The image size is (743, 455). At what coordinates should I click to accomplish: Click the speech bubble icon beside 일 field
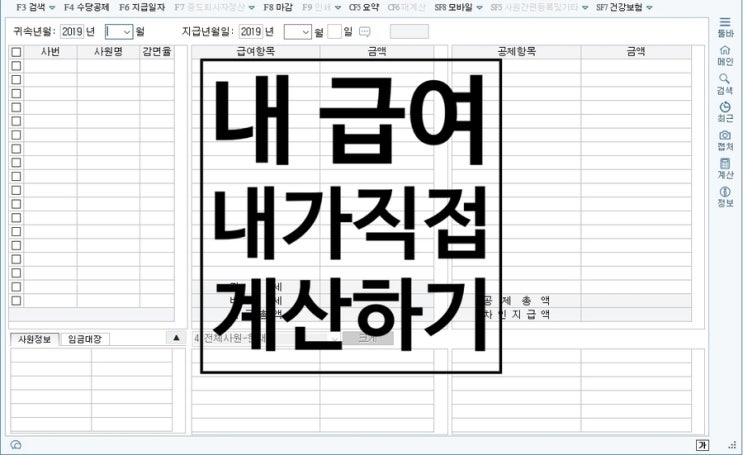(364, 32)
